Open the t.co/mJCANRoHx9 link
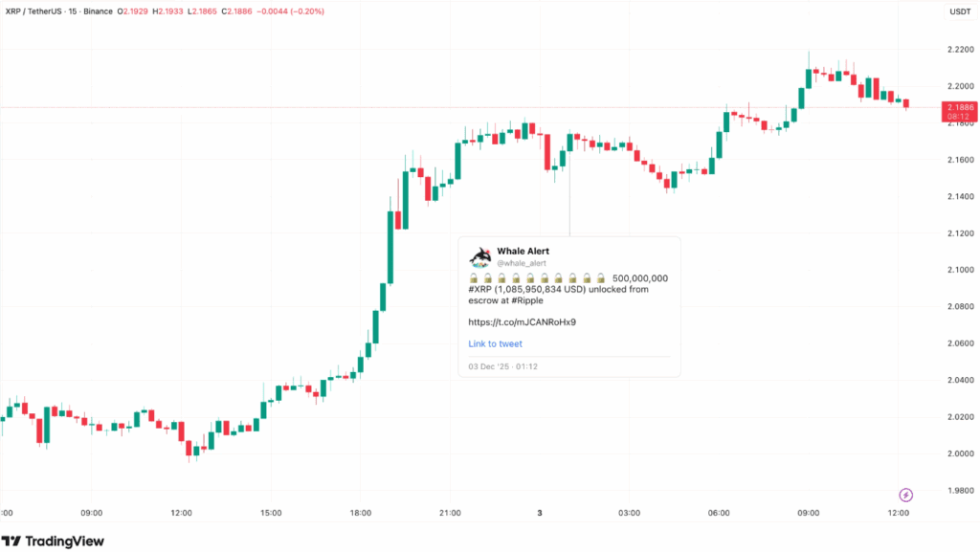Image resolution: width=980 pixels, height=552 pixels. [x=522, y=322]
